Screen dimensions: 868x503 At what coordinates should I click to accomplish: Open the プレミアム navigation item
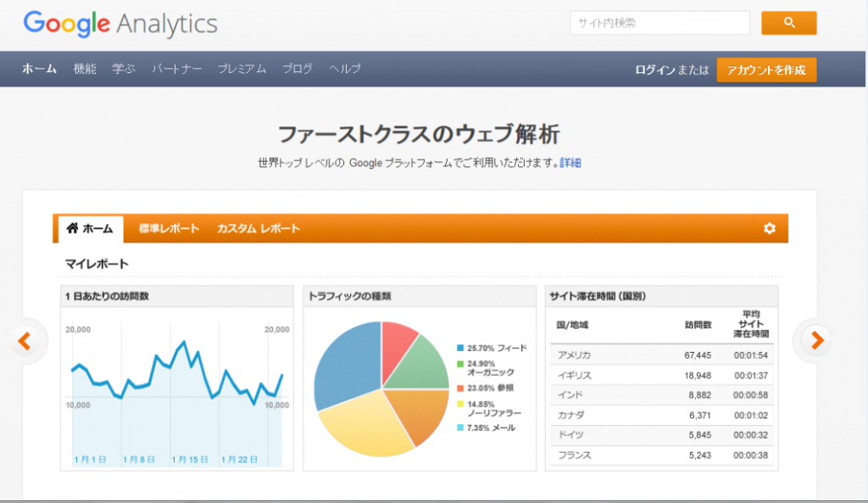[x=242, y=69]
